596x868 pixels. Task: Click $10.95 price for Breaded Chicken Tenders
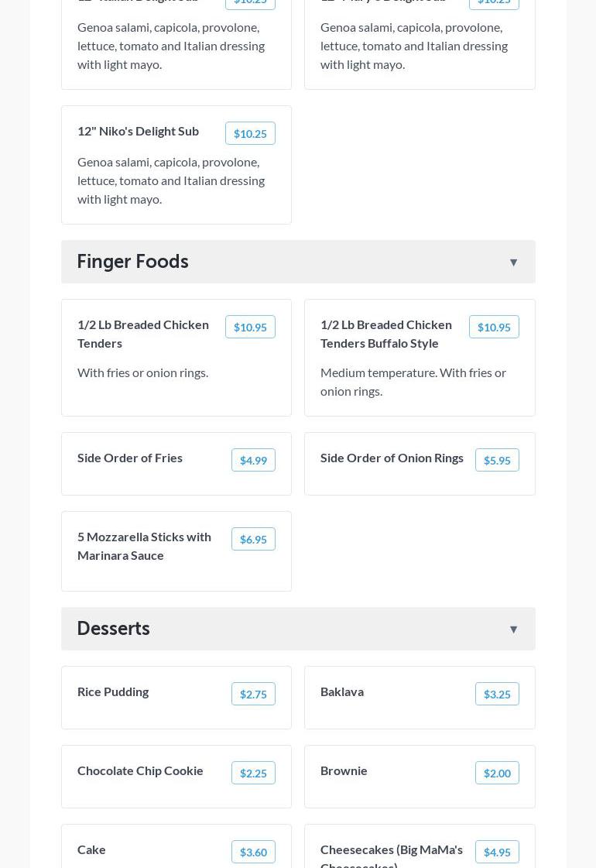tap(250, 328)
